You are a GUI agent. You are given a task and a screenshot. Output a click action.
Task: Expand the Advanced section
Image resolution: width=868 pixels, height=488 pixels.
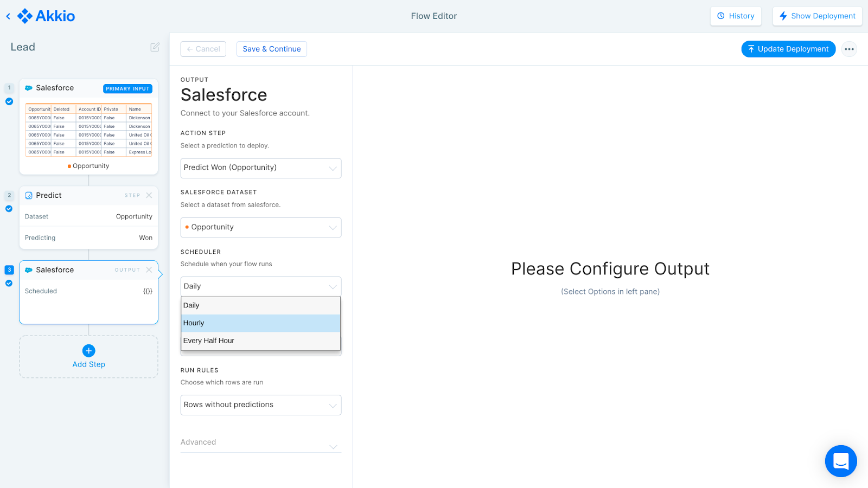pyautogui.click(x=261, y=442)
